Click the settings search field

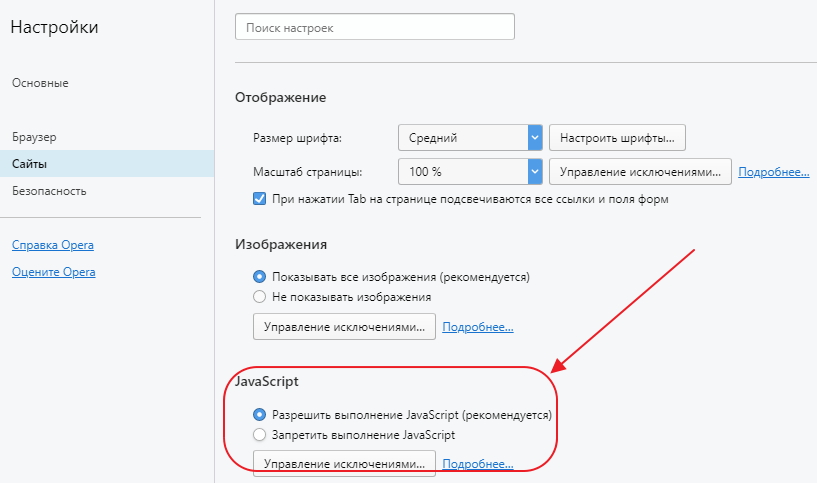374,27
